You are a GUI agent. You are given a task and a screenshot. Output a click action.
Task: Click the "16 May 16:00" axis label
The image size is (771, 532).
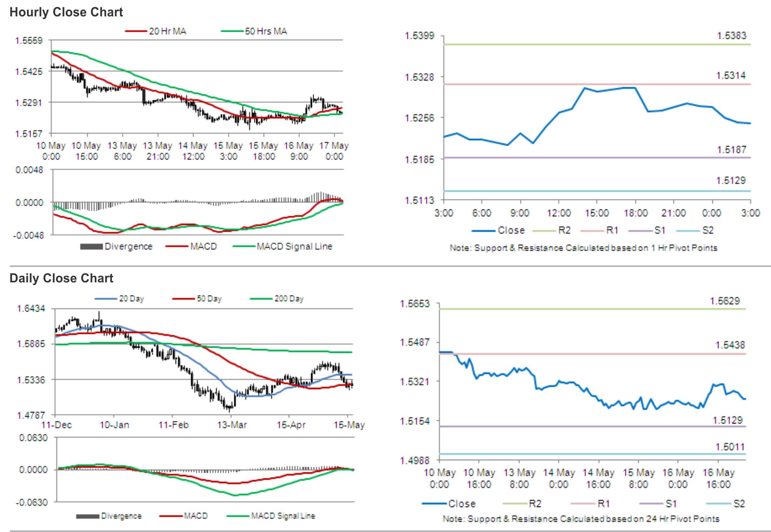point(718,479)
